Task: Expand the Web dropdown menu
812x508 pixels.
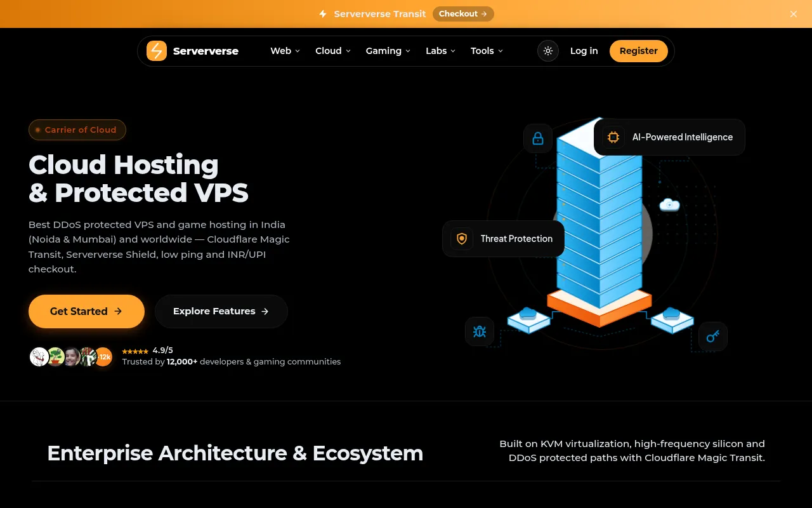Action: point(285,51)
